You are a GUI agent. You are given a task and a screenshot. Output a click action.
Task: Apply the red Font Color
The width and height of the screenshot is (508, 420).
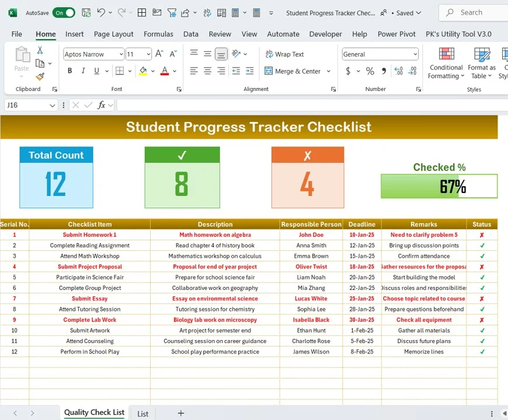[165, 71]
